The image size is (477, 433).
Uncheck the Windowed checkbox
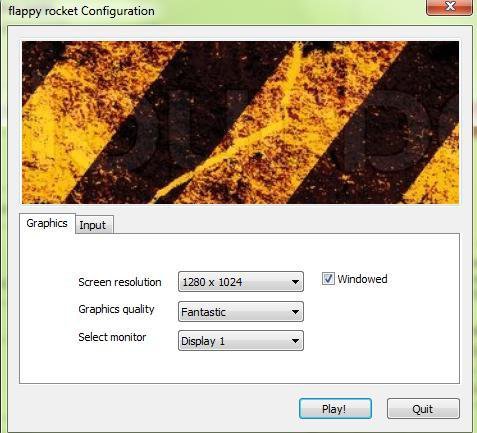[328, 279]
